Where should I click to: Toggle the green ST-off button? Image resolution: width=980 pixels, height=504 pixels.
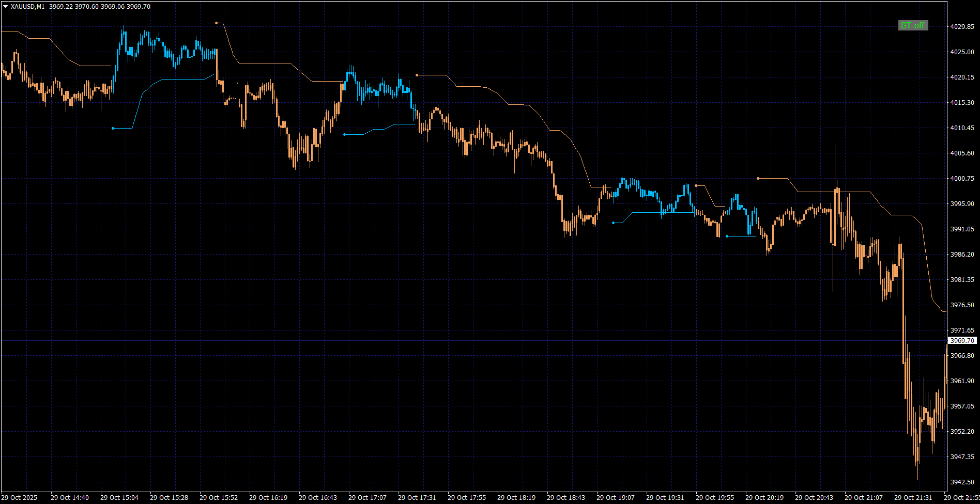click(913, 25)
